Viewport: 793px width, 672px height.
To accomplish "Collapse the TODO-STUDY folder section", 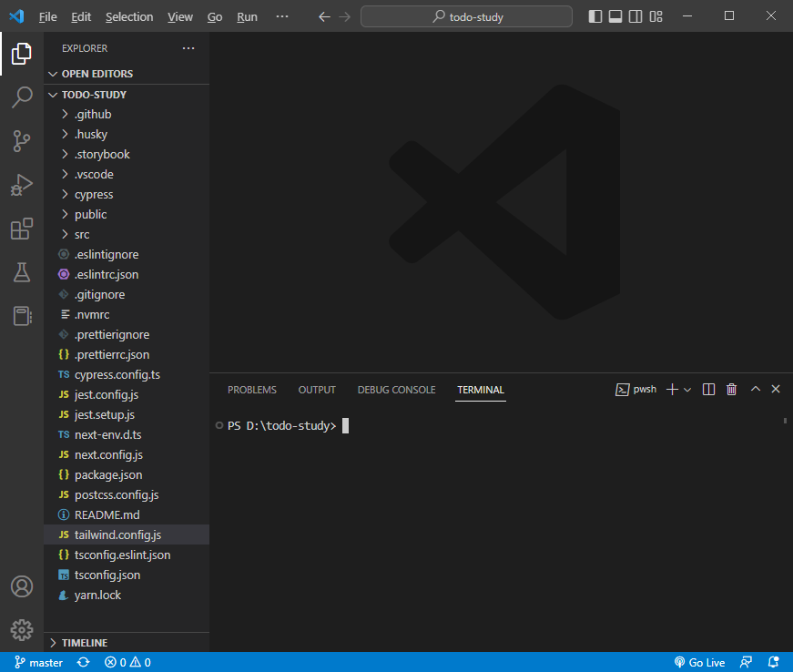I will (127, 95).
